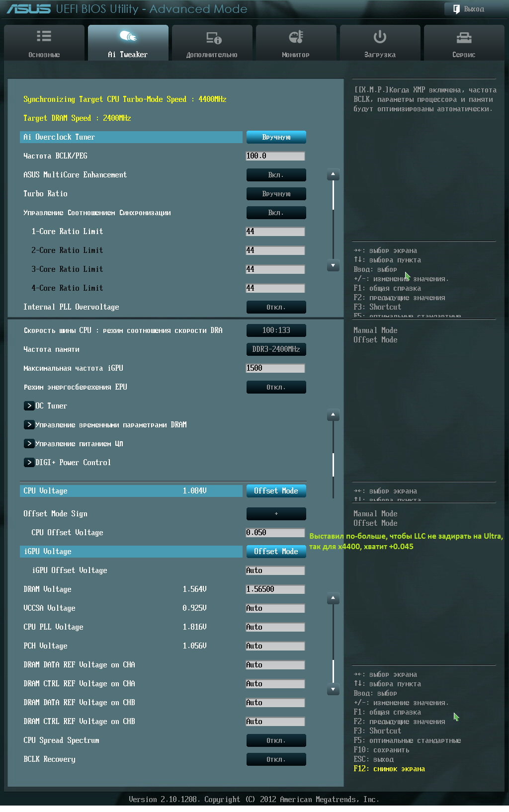Expand Управление питанием ЦП submenu

click(x=29, y=444)
